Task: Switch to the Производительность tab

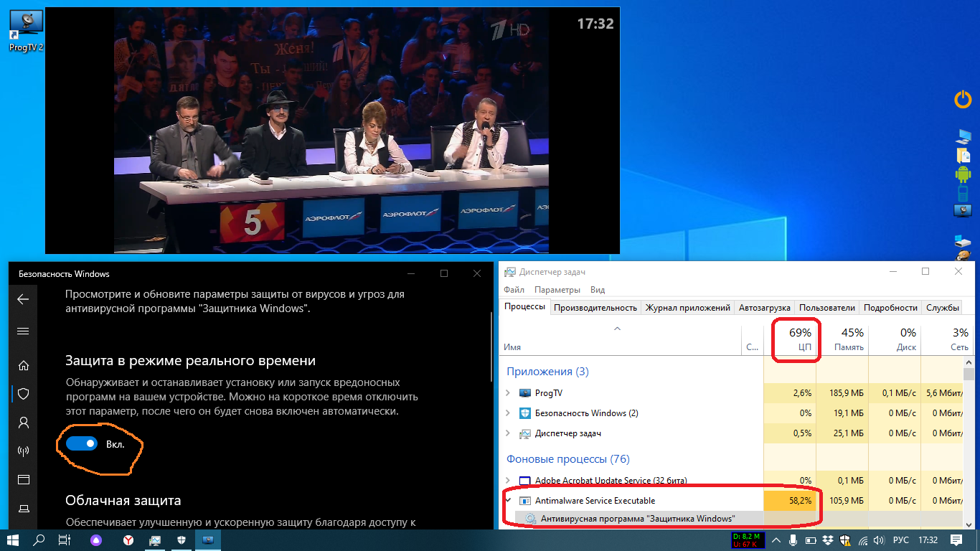Action: click(x=595, y=307)
